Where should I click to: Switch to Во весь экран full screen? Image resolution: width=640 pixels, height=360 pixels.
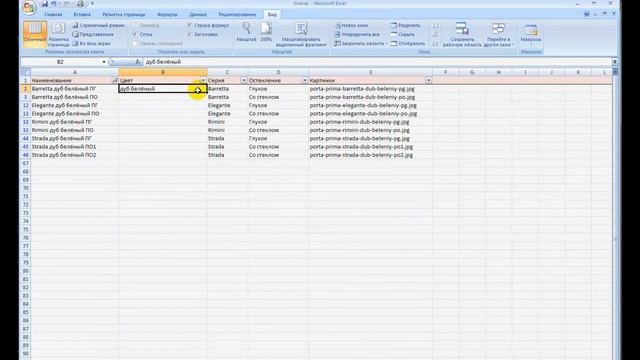92,43
